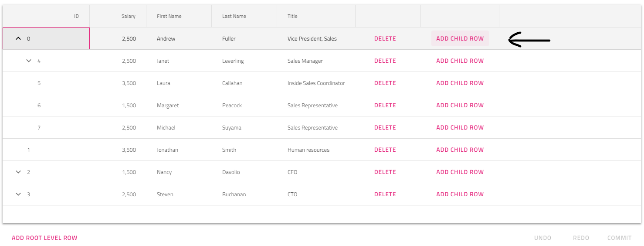
Task: Add child row under Michael Suyama
Action: point(460,128)
